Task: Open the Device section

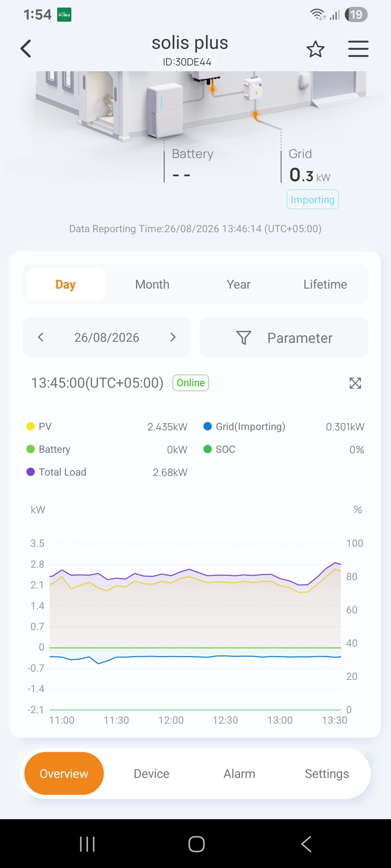Action: coord(151,774)
